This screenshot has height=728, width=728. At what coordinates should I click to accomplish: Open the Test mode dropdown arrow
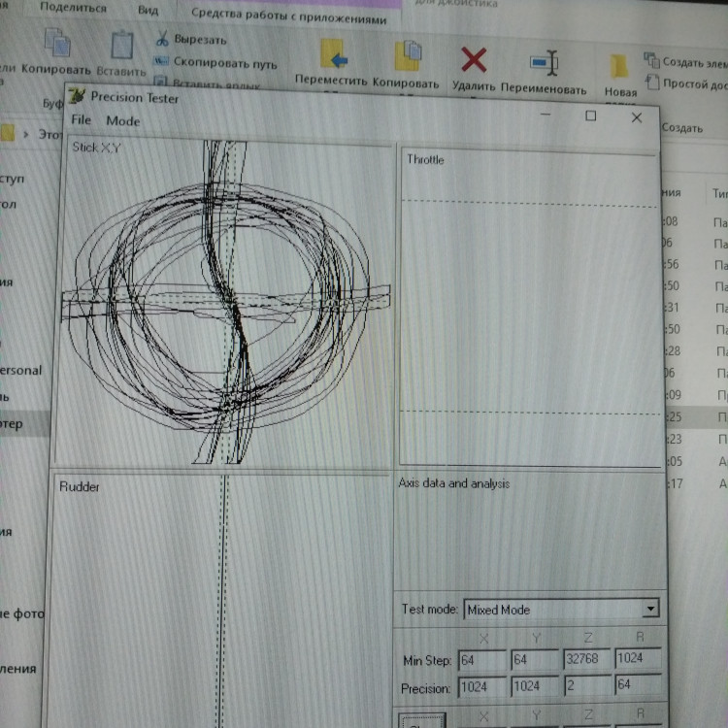(x=651, y=610)
